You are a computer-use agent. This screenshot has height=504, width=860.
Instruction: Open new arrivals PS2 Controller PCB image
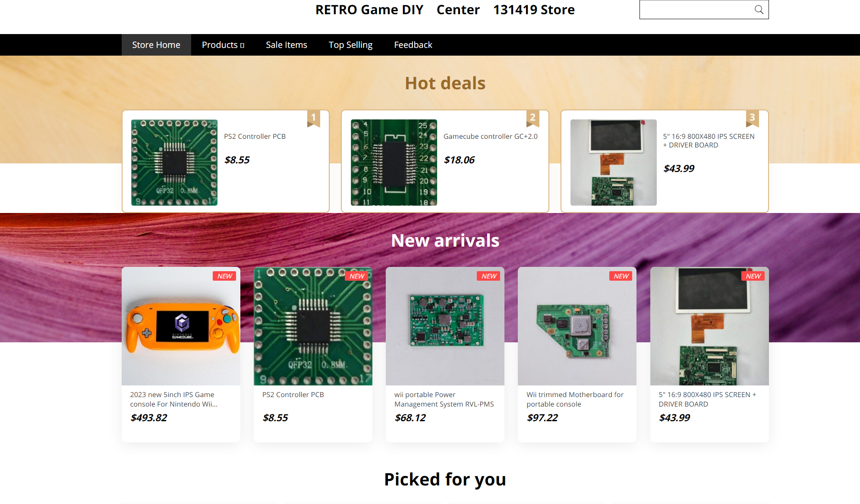[313, 326]
